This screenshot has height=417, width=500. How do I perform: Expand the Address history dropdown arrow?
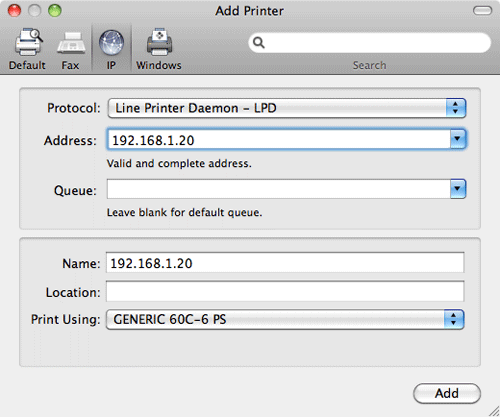tap(458, 139)
